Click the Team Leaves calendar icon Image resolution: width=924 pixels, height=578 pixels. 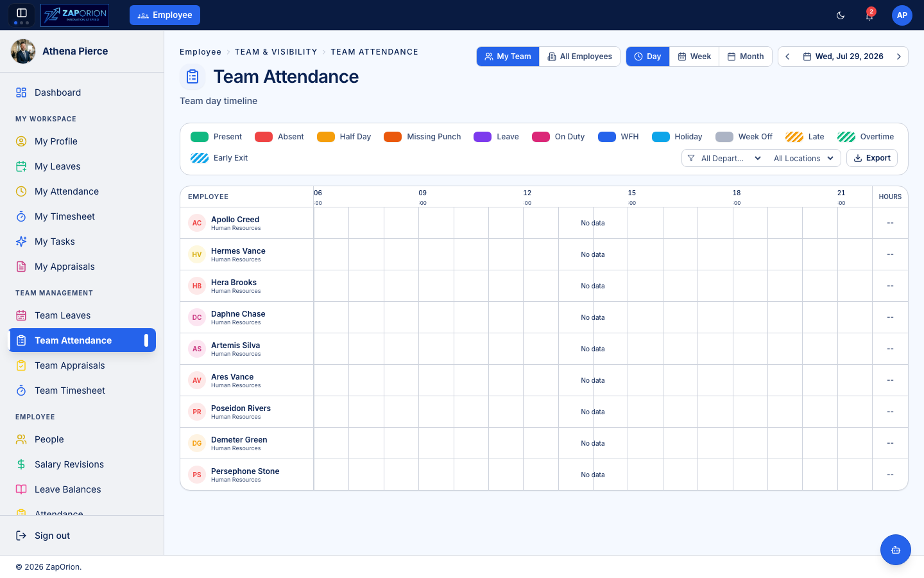21,315
